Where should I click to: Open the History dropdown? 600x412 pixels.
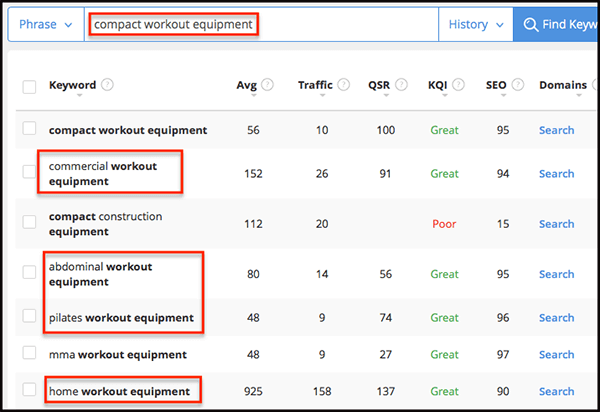476,24
